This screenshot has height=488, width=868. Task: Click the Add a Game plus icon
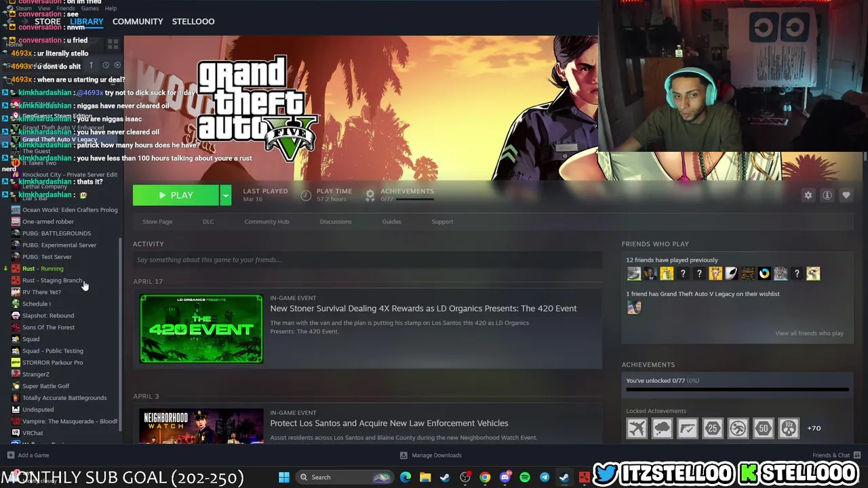[x=10, y=455]
